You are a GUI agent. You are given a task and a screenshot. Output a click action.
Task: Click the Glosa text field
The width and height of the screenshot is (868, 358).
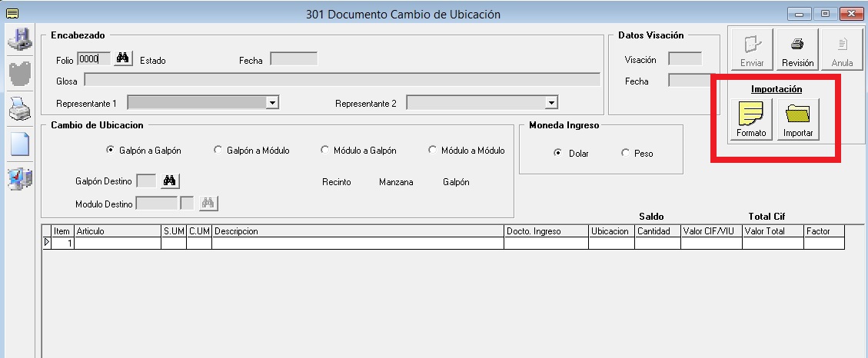point(342,80)
